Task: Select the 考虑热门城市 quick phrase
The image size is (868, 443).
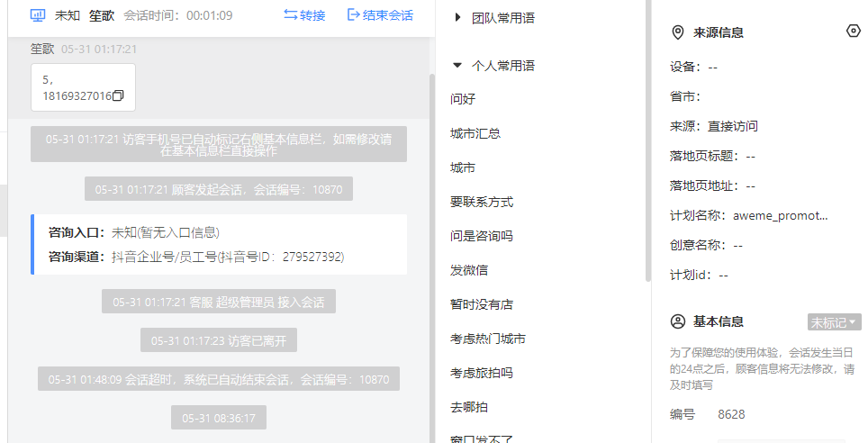Action: click(488, 339)
